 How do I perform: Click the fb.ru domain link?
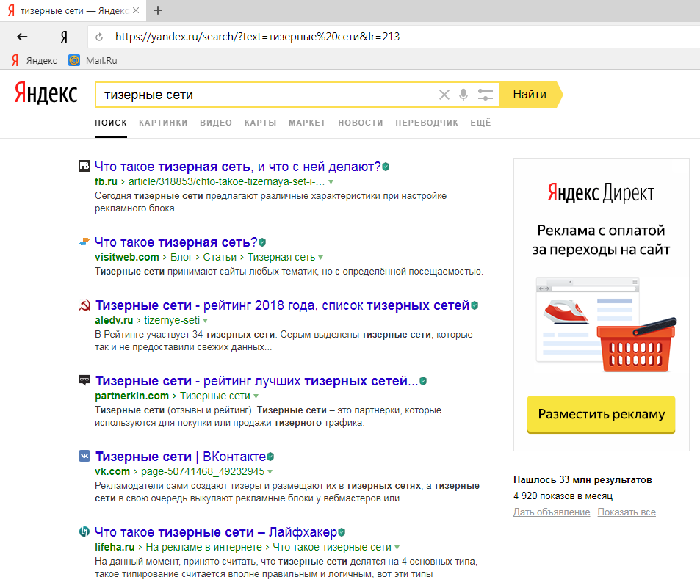(106, 181)
